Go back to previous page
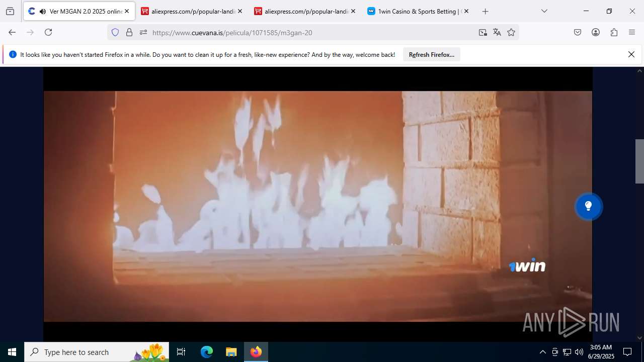The height and width of the screenshot is (362, 644). [x=12, y=32]
